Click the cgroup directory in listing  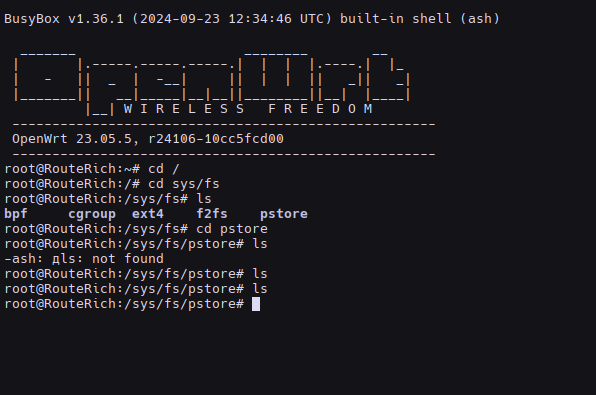pos(92,214)
